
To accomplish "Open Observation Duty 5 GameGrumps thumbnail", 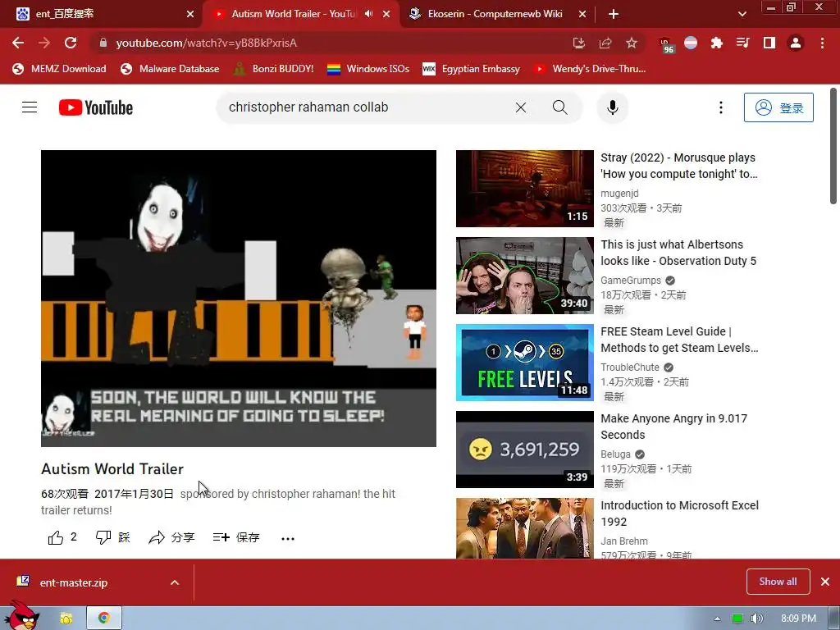I will click(x=525, y=276).
